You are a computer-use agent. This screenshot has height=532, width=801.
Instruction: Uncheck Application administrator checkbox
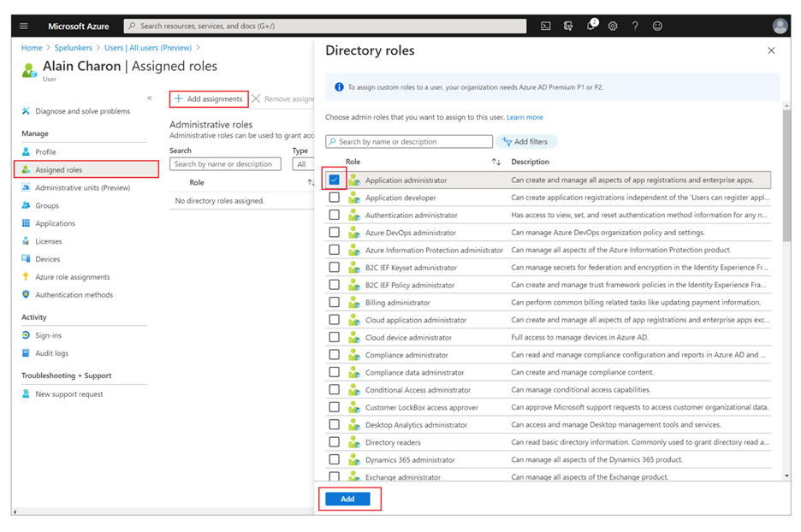334,180
